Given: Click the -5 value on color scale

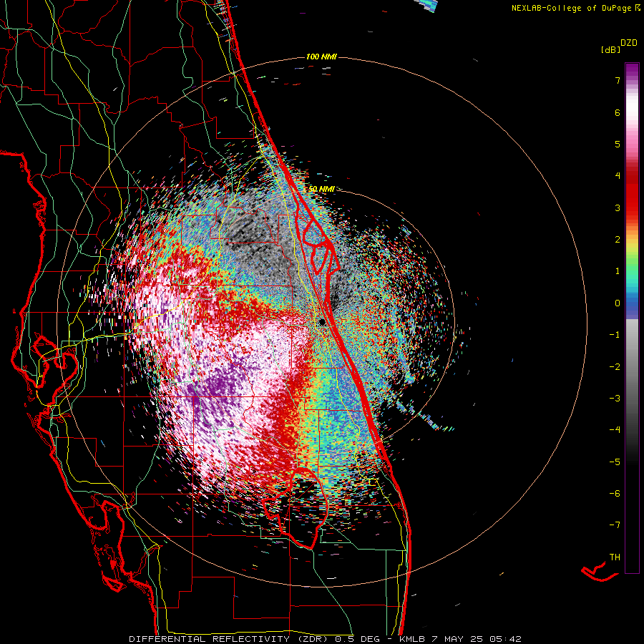Looking at the screenshot, I should click(615, 462).
